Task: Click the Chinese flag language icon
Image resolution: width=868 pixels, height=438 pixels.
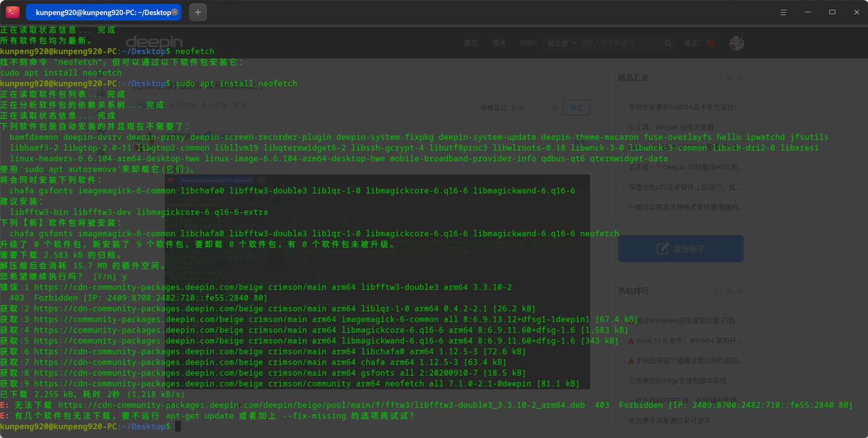Action: [710, 43]
